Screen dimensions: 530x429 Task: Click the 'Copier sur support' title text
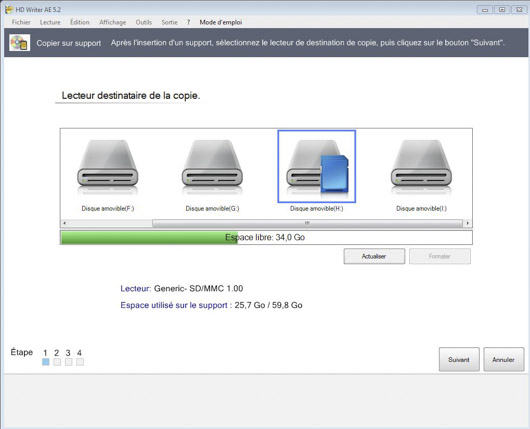pos(69,43)
